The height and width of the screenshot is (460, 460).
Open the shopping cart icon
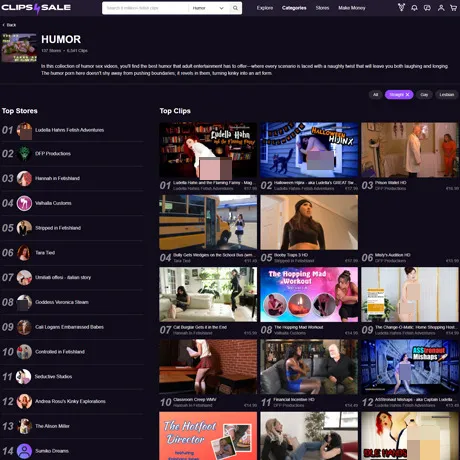(x=453, y=8)
